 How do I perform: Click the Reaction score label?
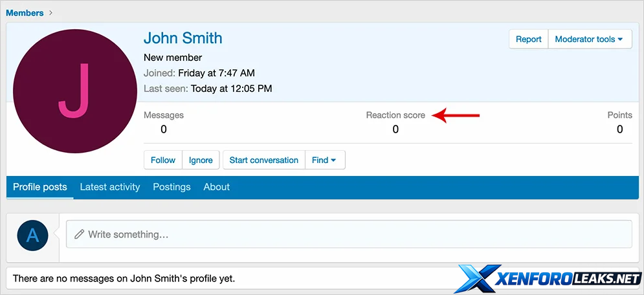click(x=395, y=115)
